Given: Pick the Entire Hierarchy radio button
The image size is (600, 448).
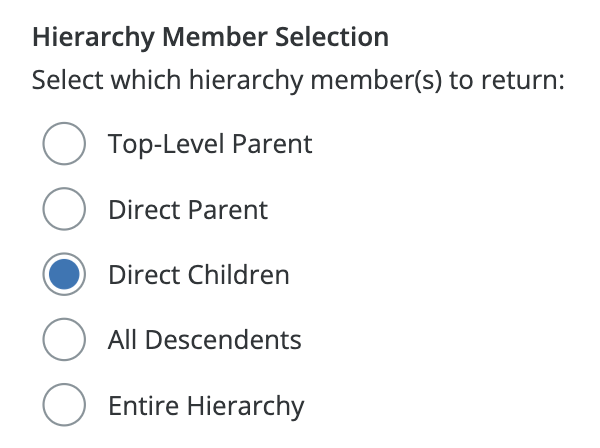Looking at the screenshot, I should 63,406.
